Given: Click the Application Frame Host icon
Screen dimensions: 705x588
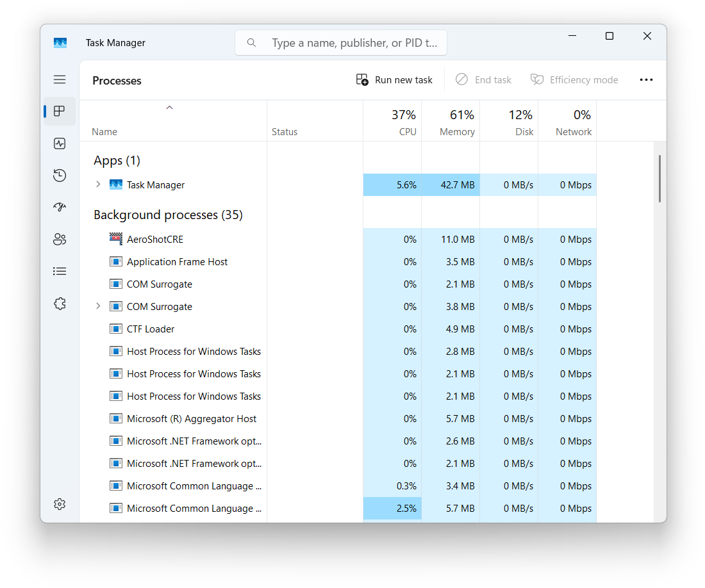Looking at the screenshot, I should 116,261.
